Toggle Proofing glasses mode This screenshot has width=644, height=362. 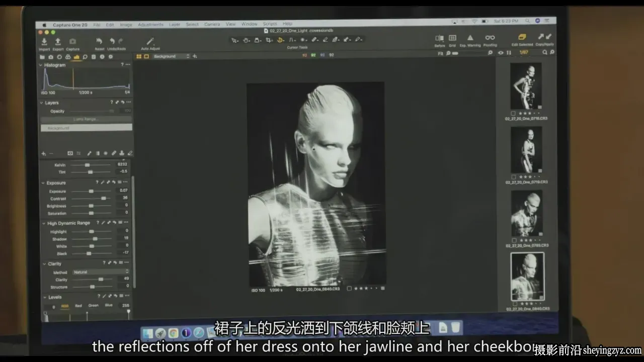pyautogui.click(x=490, y=38)
